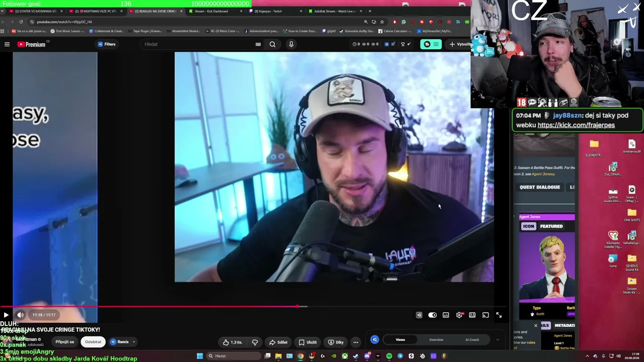Close the cookie notice with X

pyautogui.click(x=535, y=326)
